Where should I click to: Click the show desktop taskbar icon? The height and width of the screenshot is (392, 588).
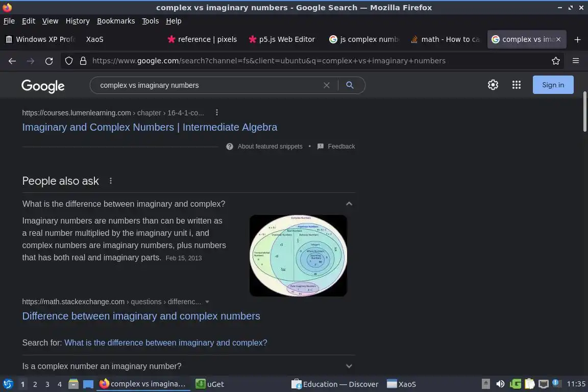point(88,384)
